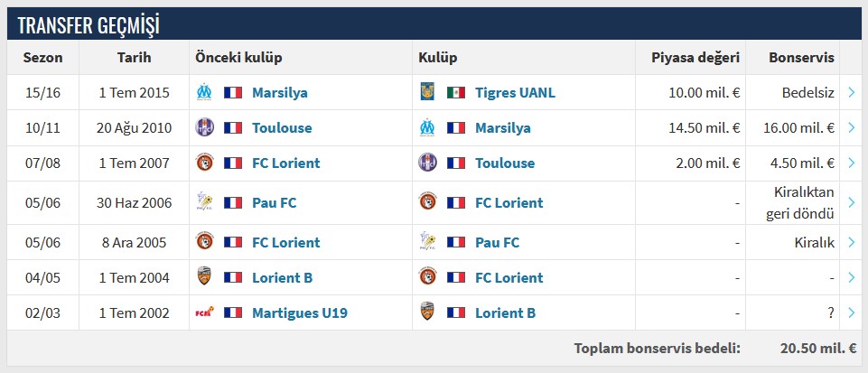This screenshot has height=373, width=868.
Task: Open Toulouse link in the Kulüp column
Action: pos(504,163)
